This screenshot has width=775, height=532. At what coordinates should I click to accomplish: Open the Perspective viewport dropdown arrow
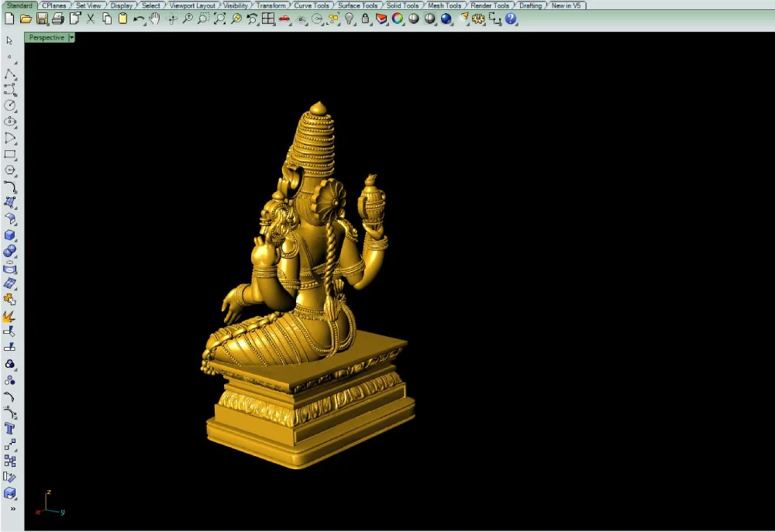[71, 37]
